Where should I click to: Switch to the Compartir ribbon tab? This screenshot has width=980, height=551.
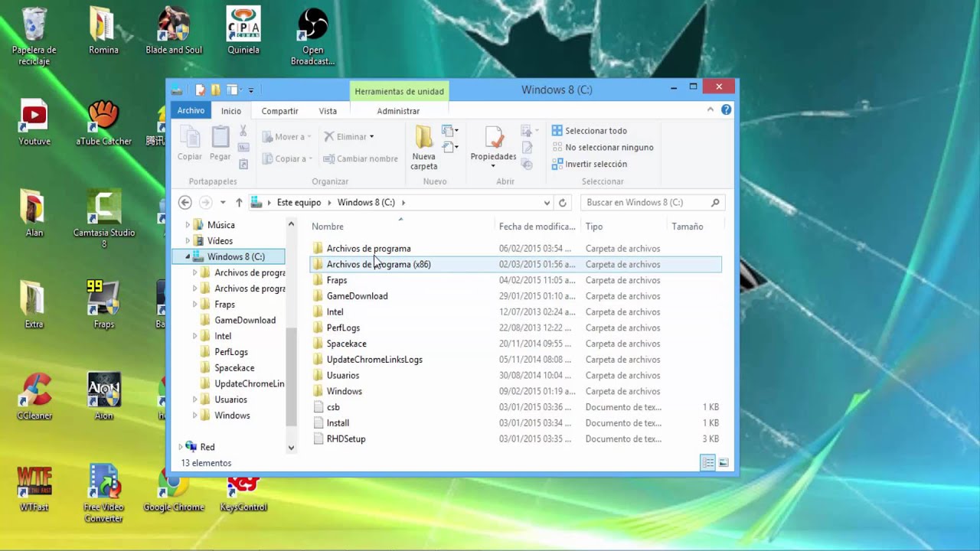pos(279,111)
